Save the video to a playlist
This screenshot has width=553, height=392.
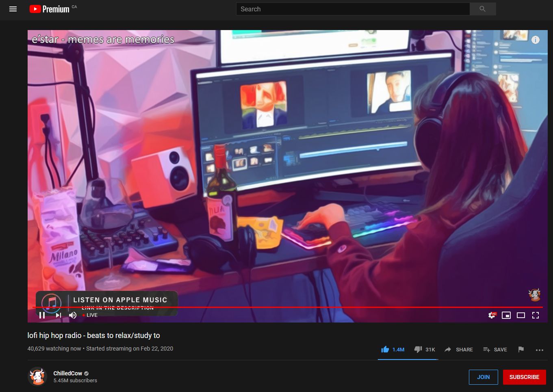[495, 349]
